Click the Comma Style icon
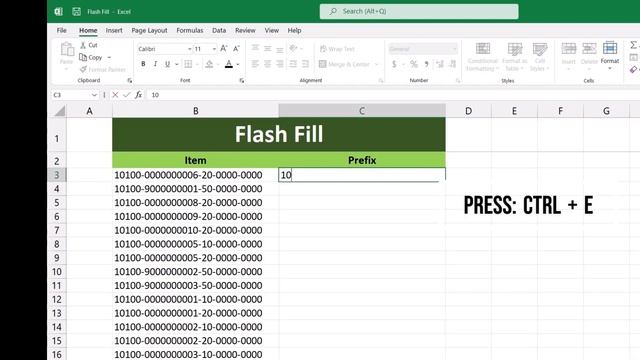The width and height of the screenshot is (640, 360). coord(426,64)
